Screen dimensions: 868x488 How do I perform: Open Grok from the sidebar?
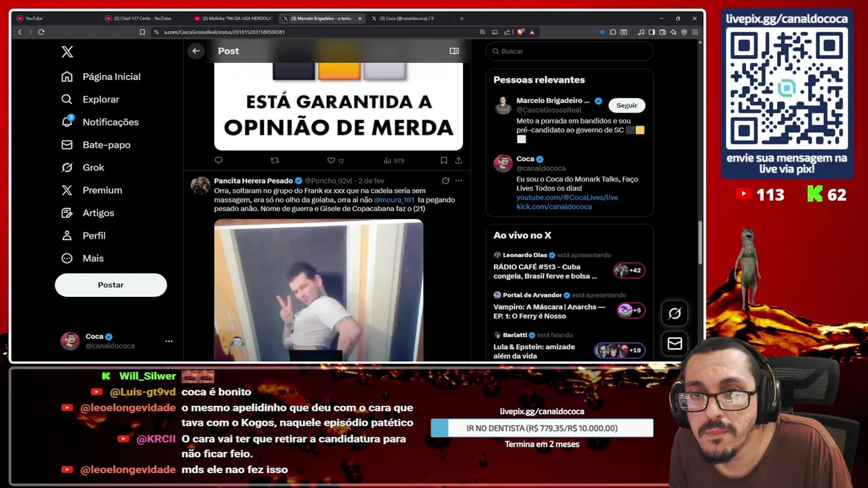point(83,167)
